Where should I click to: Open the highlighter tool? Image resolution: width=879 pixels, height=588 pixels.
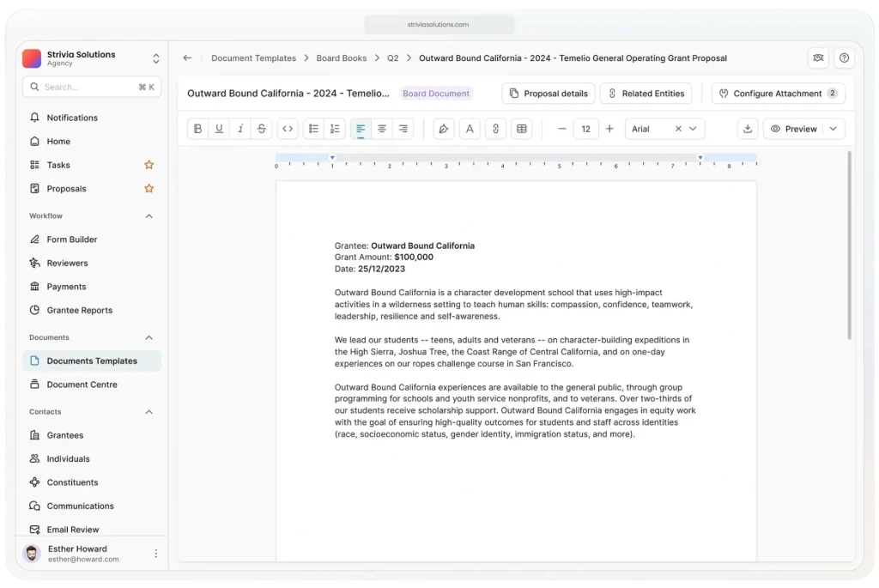[x=444, y=129]
